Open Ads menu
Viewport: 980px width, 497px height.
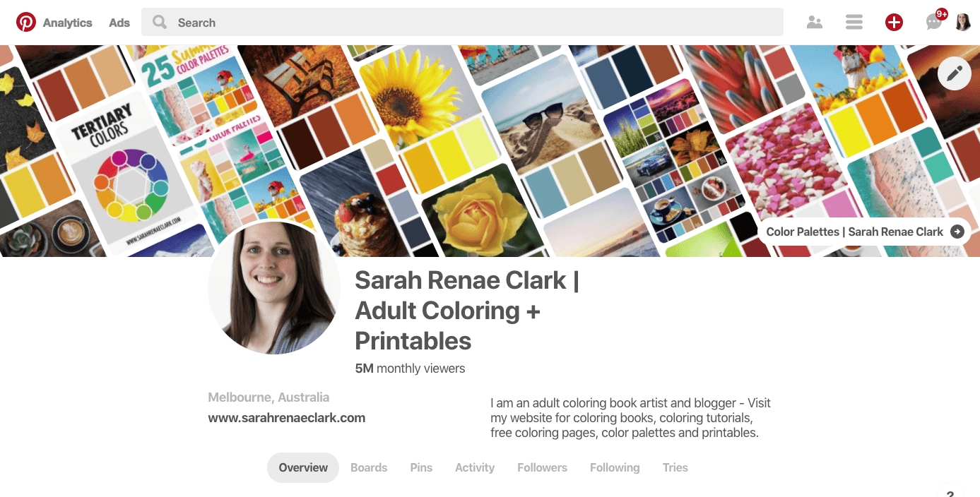pyautogui.click(x=119, y=23)
